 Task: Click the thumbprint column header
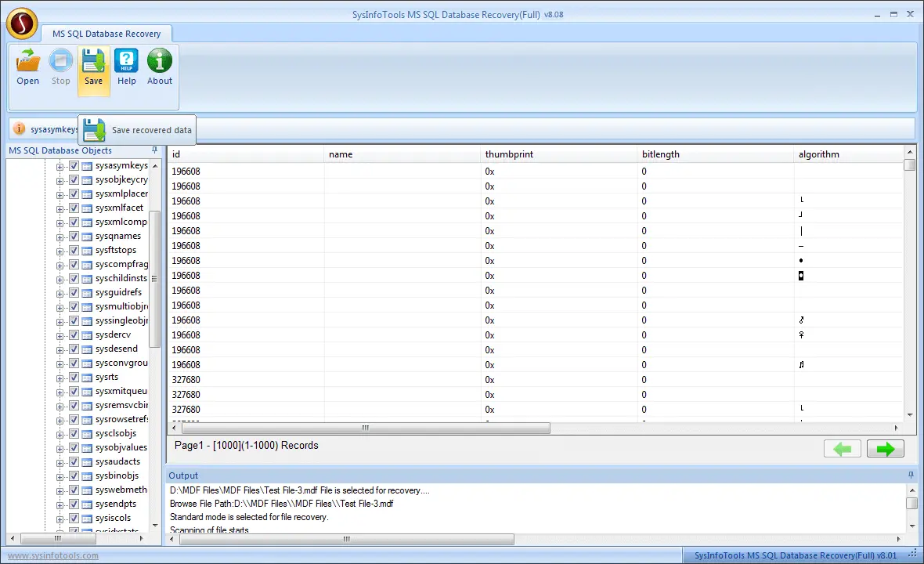pos(558,154)
